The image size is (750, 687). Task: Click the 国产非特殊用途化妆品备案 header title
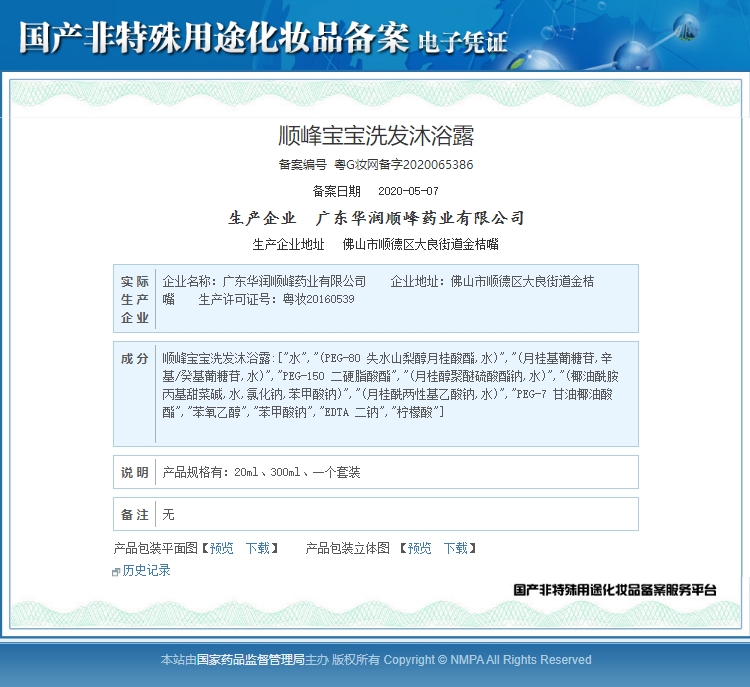click(x=213, y=37)
